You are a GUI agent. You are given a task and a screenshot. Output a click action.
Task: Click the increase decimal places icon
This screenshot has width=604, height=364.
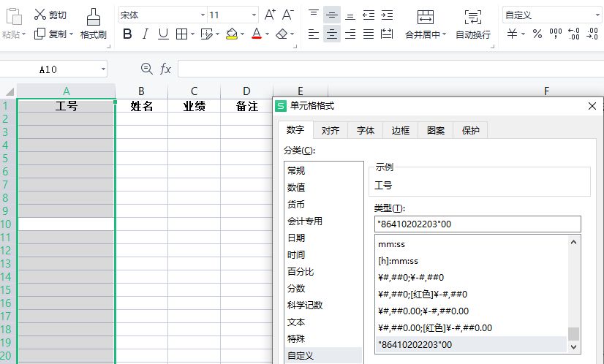(574, 34)
